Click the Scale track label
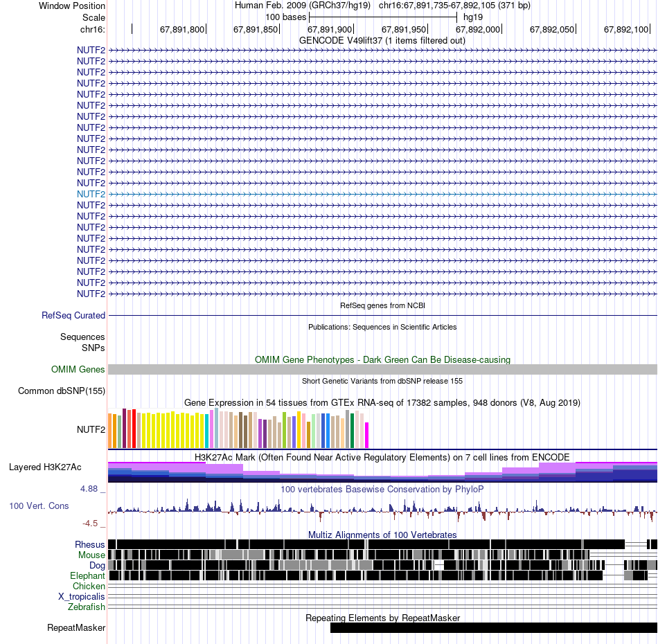Image resolution: width=658 pixels, height=644 pixels. pos(94,17)
